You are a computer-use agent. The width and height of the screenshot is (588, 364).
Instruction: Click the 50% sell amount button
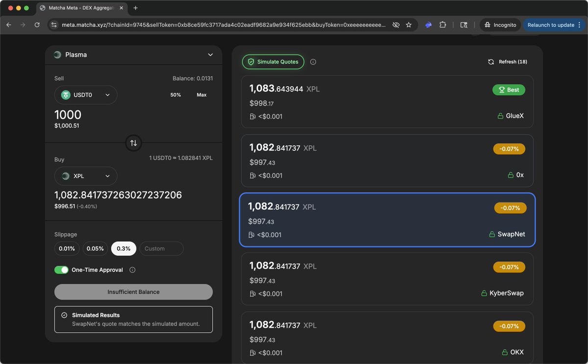click(x=175, y=95)
